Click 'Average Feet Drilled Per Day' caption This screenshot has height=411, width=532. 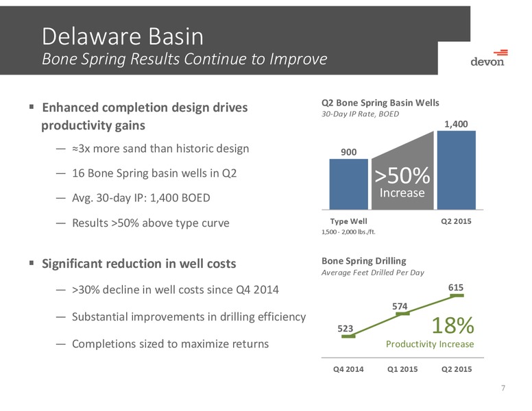[373, 273]
